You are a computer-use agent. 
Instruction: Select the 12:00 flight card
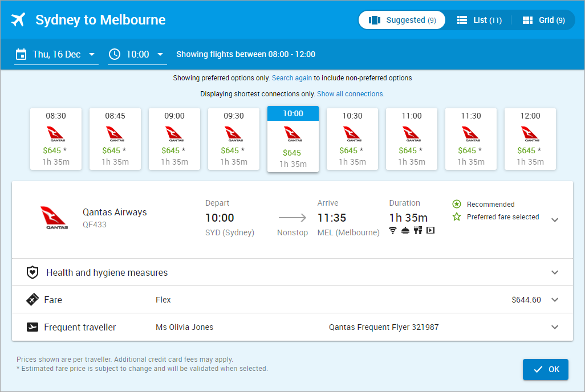pyautogui.click(x=530, y=139)
